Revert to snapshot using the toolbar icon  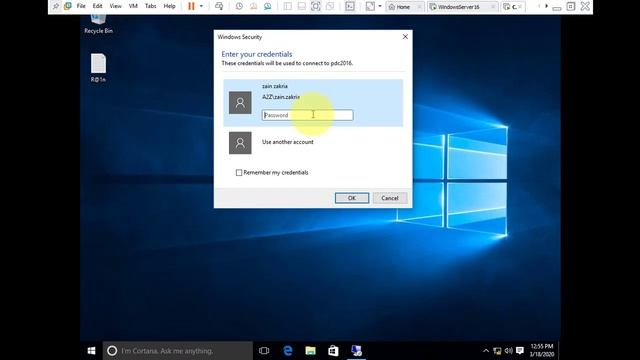tap(253, 6)
